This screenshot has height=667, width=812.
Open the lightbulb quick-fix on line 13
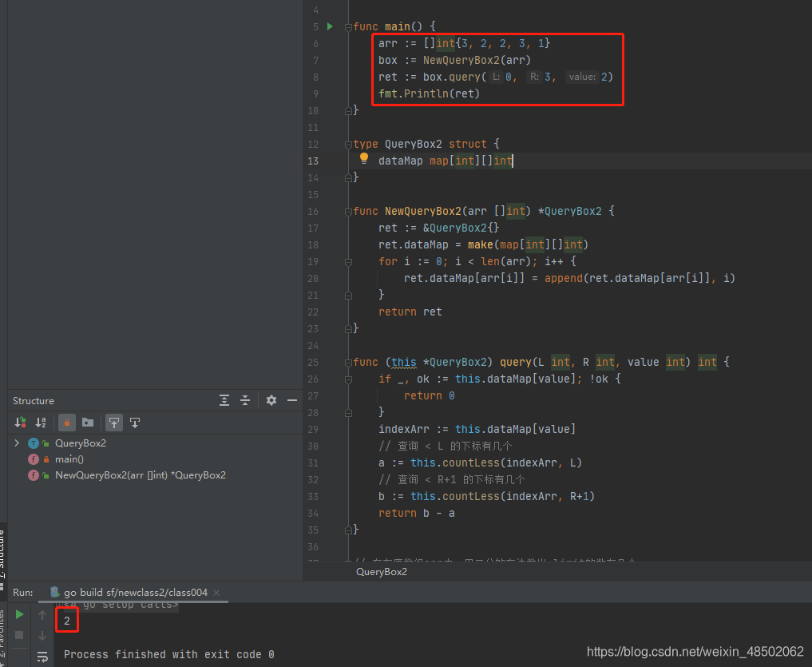click(x=364, y=158)
